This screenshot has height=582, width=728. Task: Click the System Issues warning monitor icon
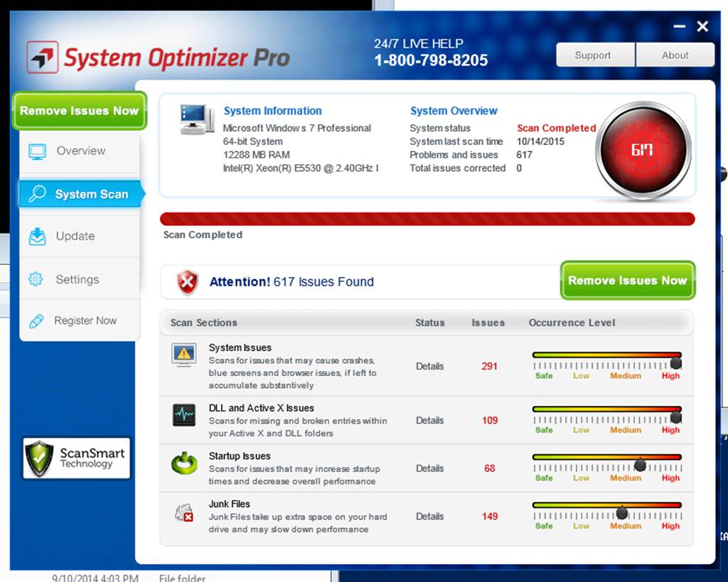(x=184, y=354)
